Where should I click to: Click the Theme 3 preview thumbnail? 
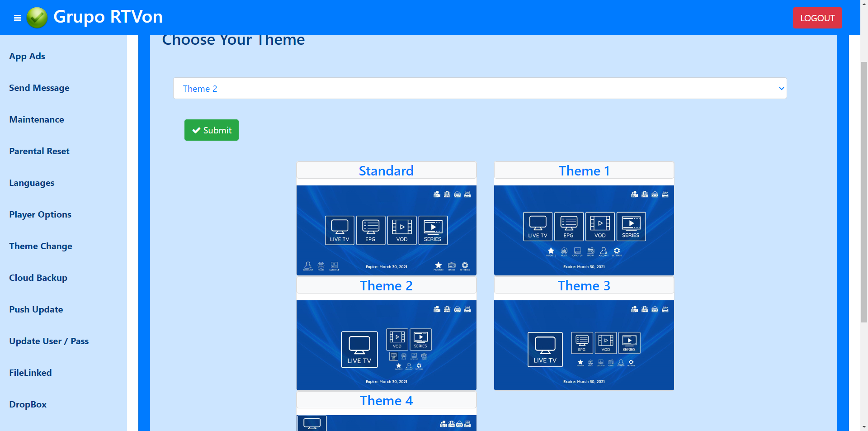tap(584, 345)
